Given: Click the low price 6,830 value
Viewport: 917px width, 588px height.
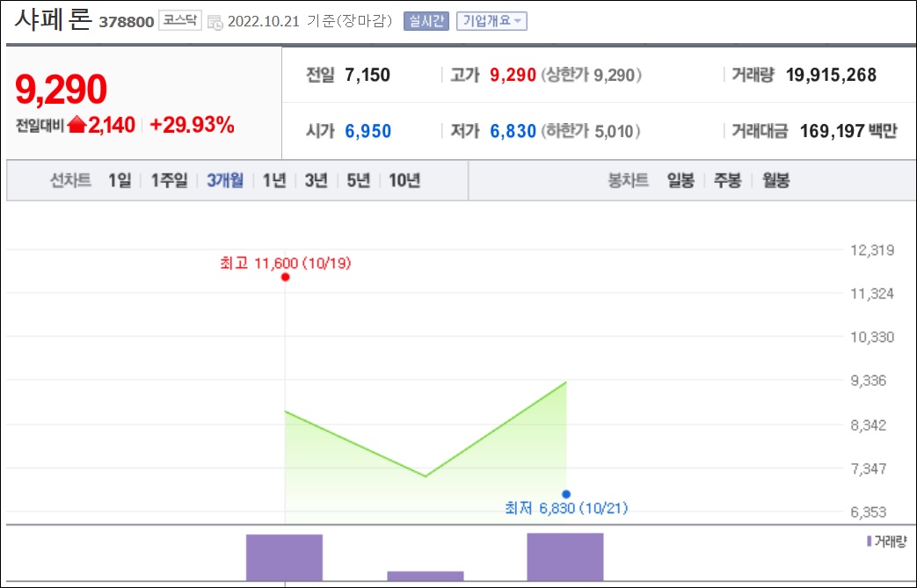Looking at the screenshot, I should point(513,131).
